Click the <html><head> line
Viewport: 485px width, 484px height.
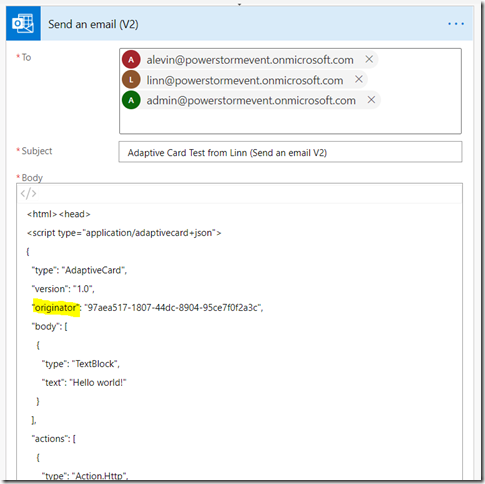pyautogui.click(x=59, y=214)
